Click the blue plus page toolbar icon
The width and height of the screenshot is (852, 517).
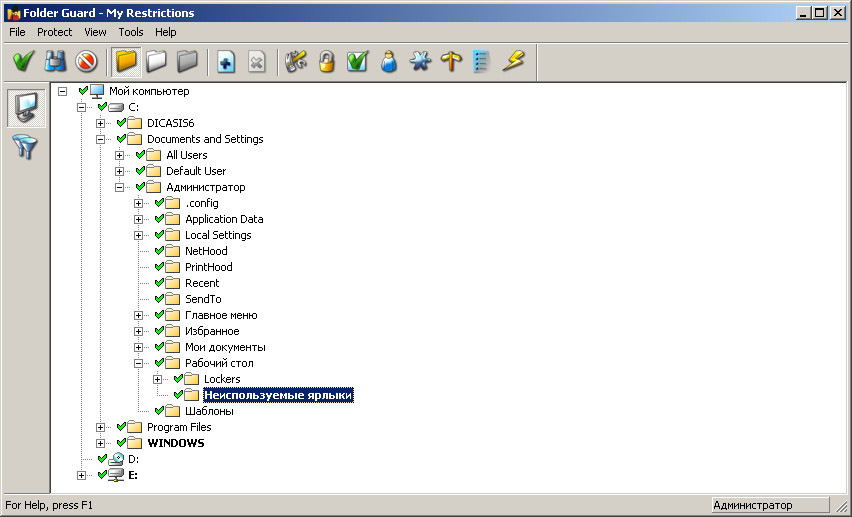226,61
